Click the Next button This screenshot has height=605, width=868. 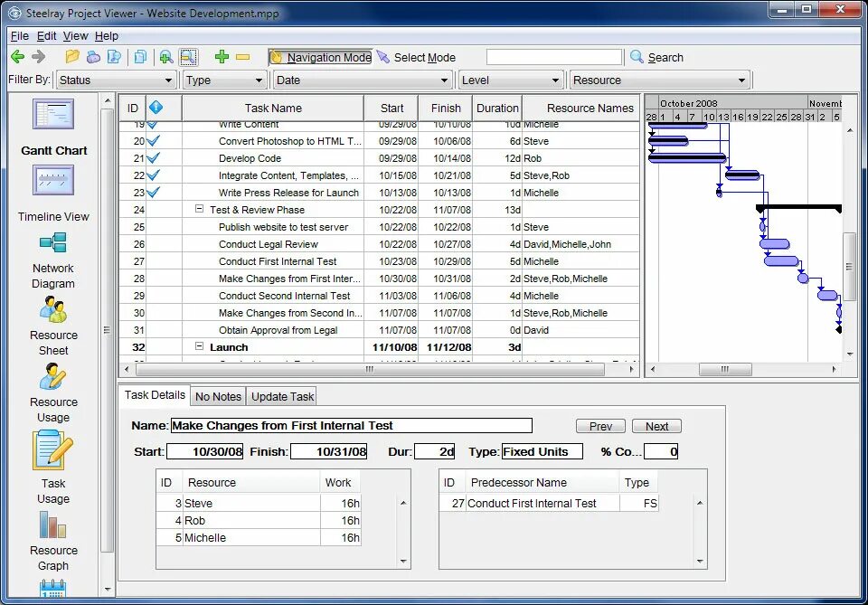coord(656,426)
